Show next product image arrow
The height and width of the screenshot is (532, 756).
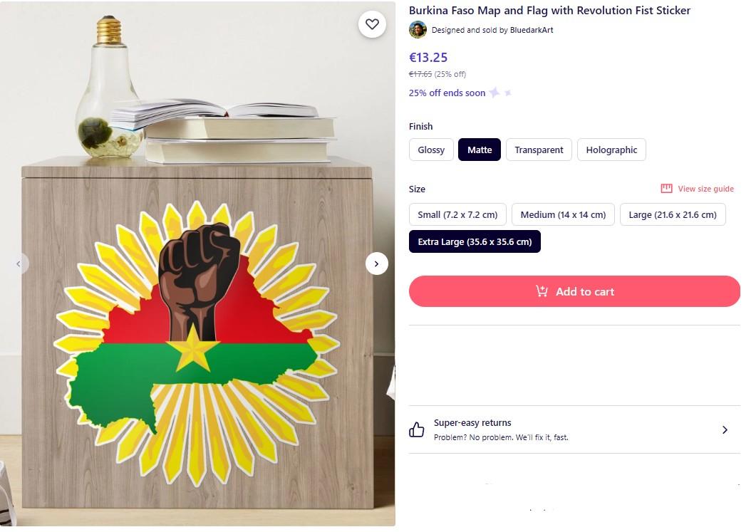[376, 264]
